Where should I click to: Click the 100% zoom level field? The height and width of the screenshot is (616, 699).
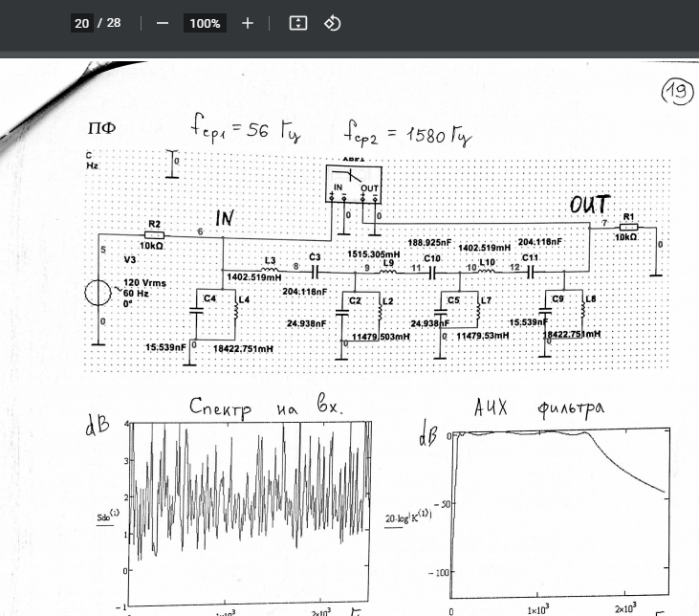pyautogui.click(x=205, y=23)
